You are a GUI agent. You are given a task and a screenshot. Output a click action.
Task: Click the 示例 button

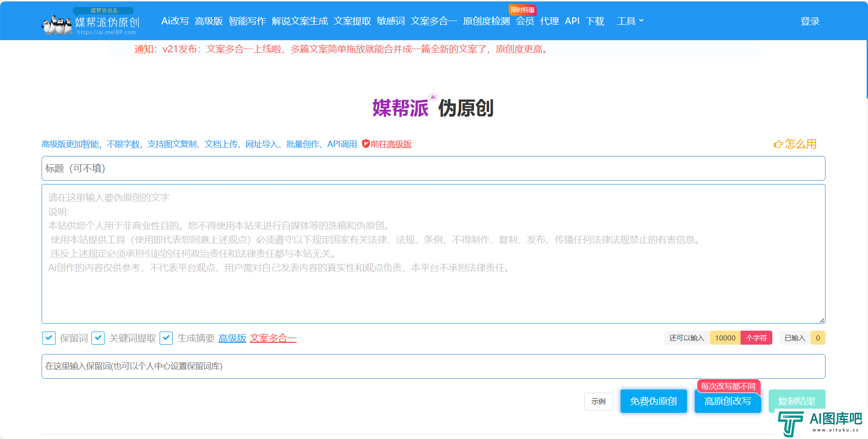pos(598,402)
